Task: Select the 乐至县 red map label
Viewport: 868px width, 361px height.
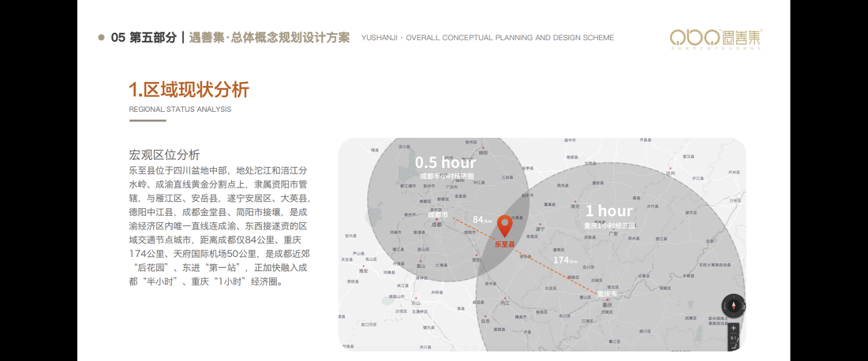Action: [x=504, y=244]
